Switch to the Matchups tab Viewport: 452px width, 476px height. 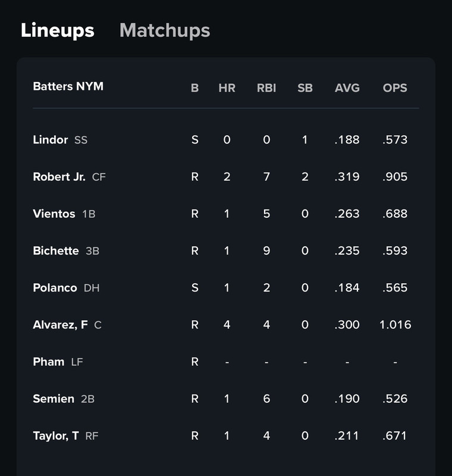165,31
